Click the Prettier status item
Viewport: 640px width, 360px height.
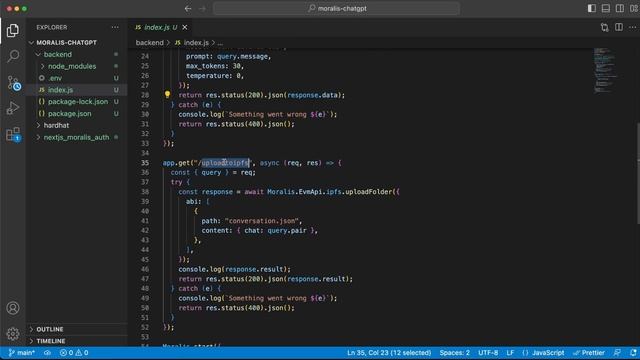pos(589,353)
